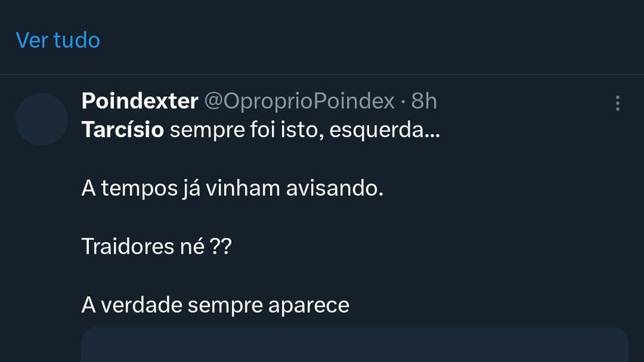Click the empty header area beside 'Ver tudo'
Screen dimensions: 644x362
coord(374,40)
